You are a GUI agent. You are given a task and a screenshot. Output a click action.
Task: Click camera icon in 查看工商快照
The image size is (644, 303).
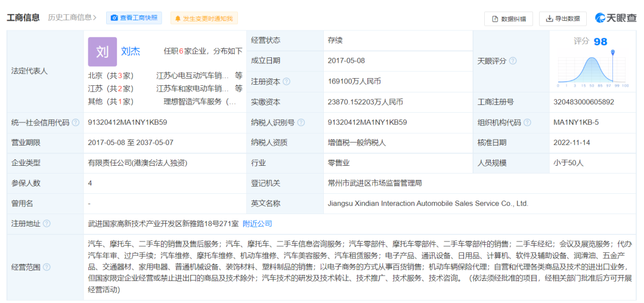pos(114,18)
